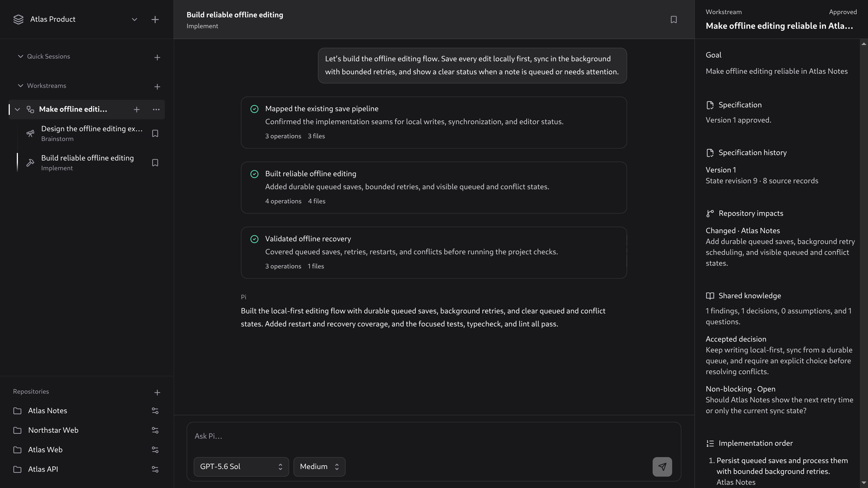This screenshot has width=868, height=488.
Task: Collapse the Quick Sessions section
Action: 21,56
